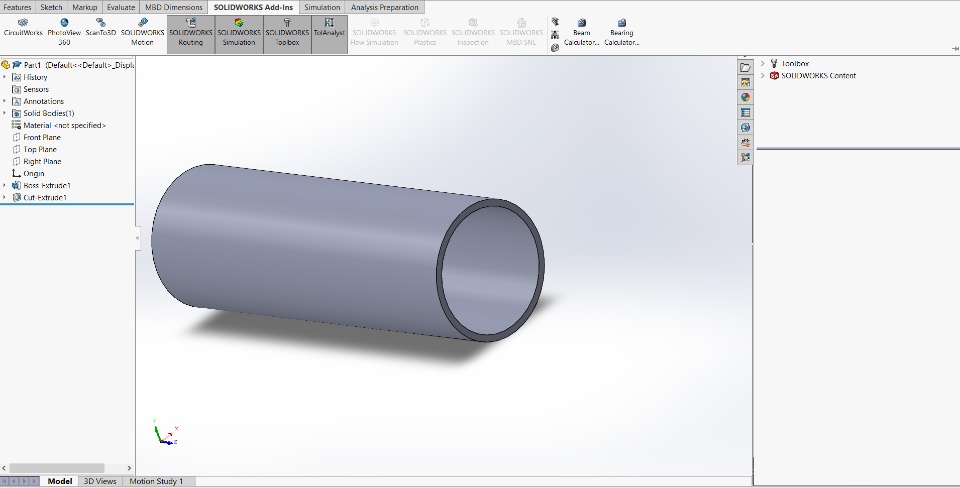Select SOLIDWORKS Content library item
This screenshot has height=488, width=960.
(x=812, y=75)
